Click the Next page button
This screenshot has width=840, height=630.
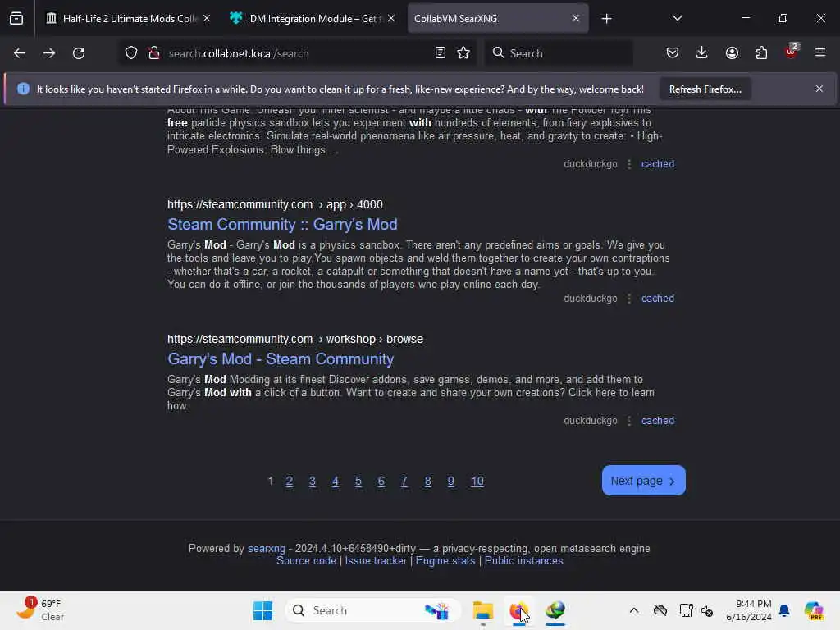643,481
